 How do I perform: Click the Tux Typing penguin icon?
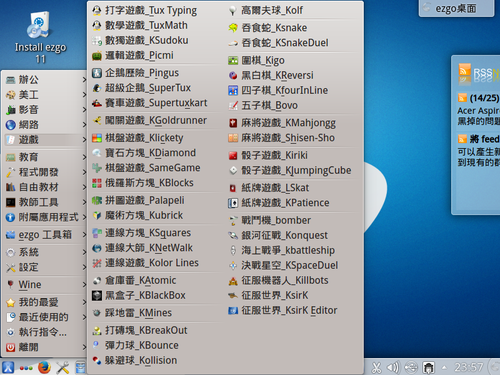point(97,10)
